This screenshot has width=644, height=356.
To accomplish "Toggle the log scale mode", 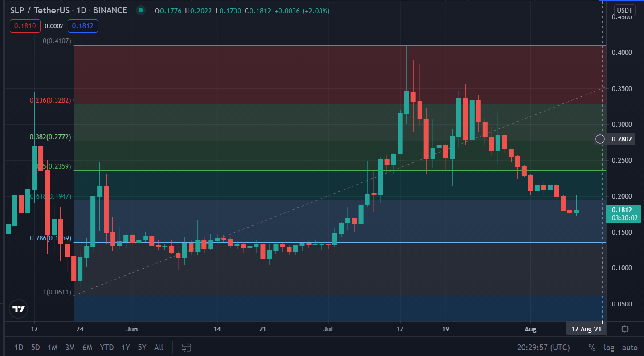I will (608, 348).
